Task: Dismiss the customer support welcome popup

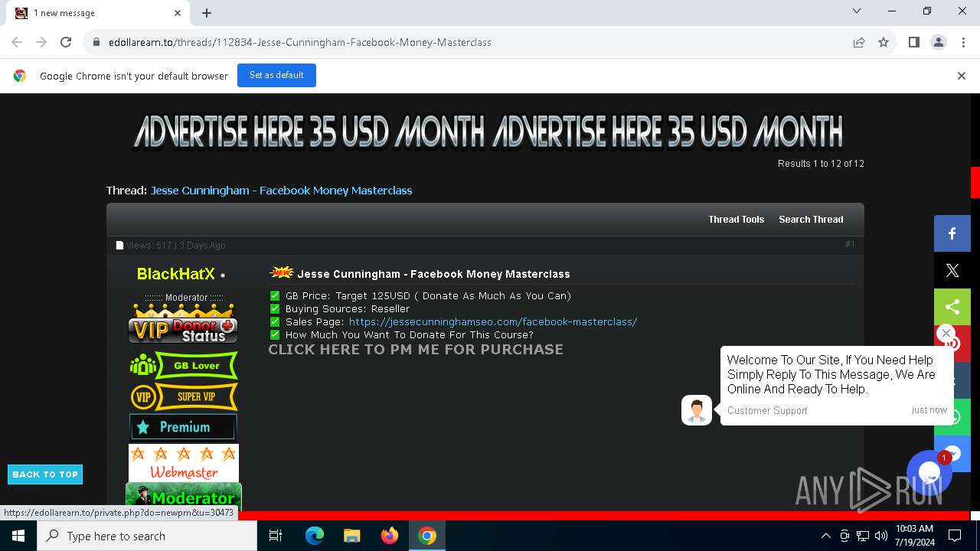Action: point(946,333)
